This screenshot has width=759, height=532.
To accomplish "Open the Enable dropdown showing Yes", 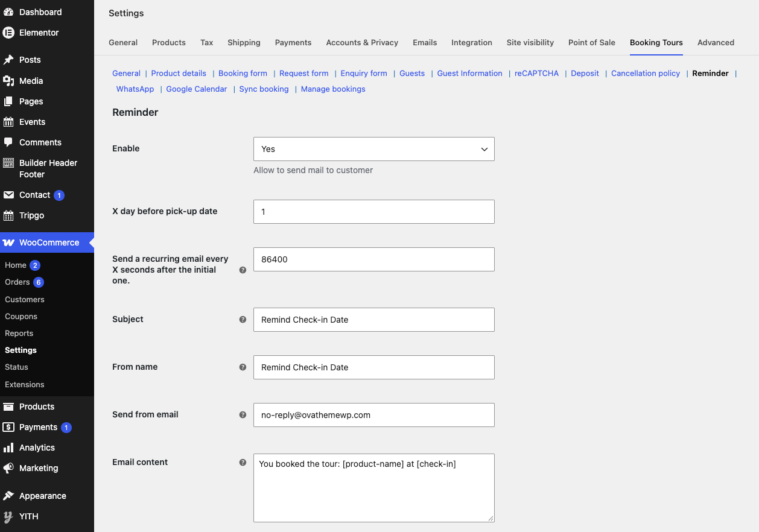I will (374, 149).
